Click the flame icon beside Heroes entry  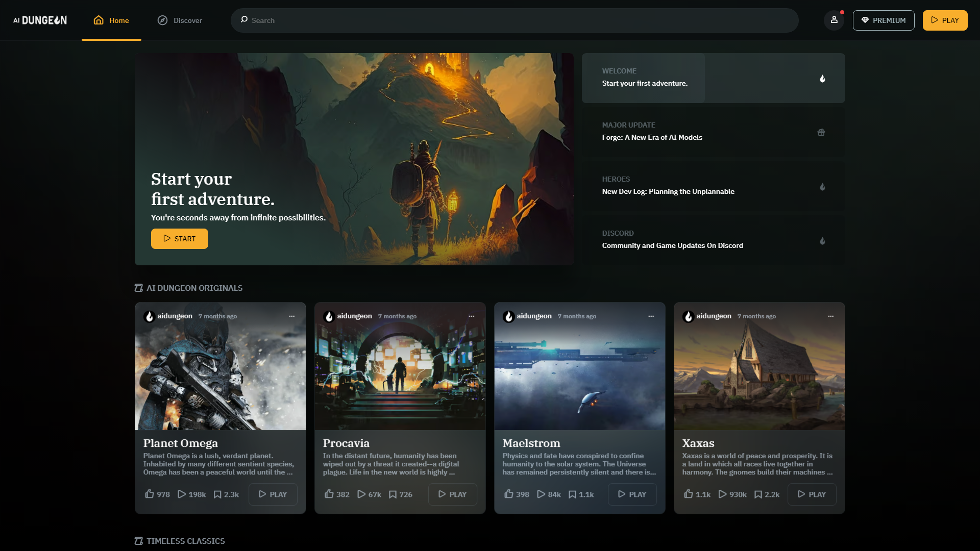822,186
